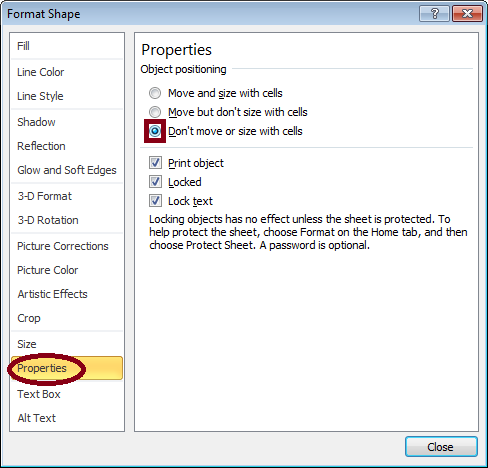Click the Help question mark icon
This screenshot has width=488, height=468.
(434, 14)
